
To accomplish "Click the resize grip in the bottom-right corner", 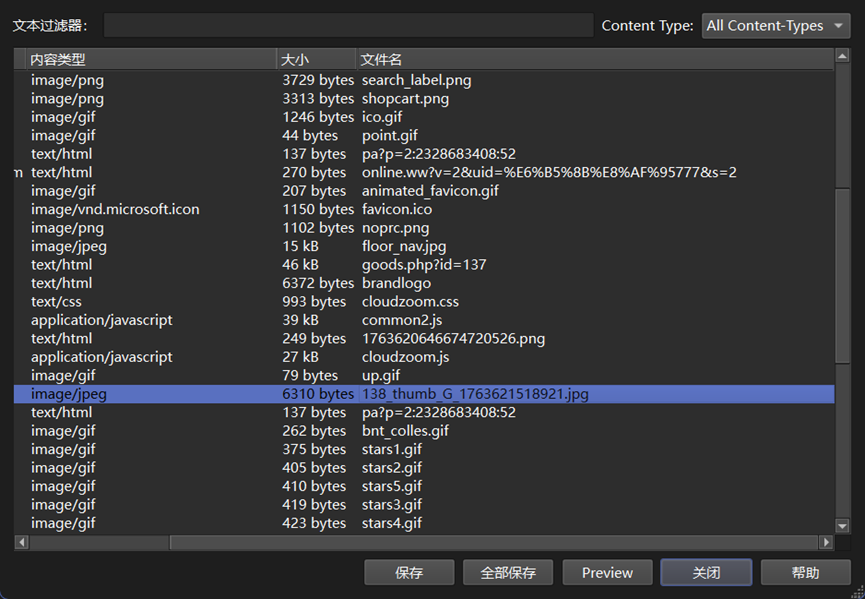I will click(x=856, y=591).
